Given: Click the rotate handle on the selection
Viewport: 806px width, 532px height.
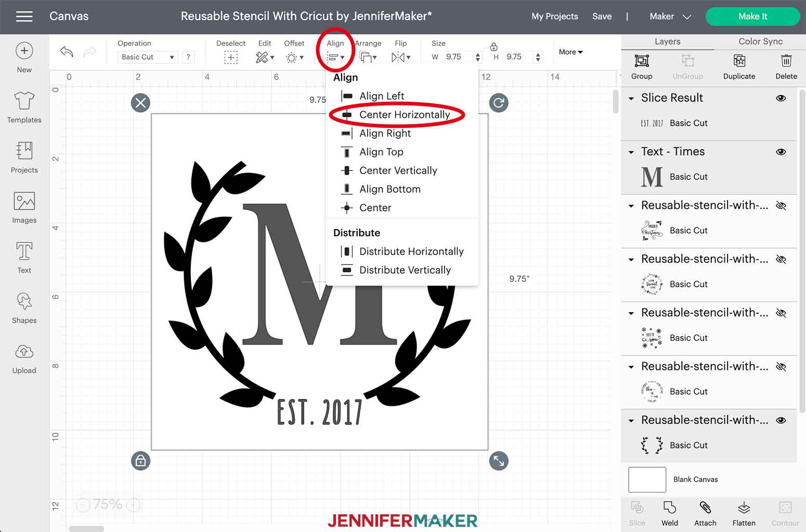Looking at the screenshot, I should [x=499, y=103].
